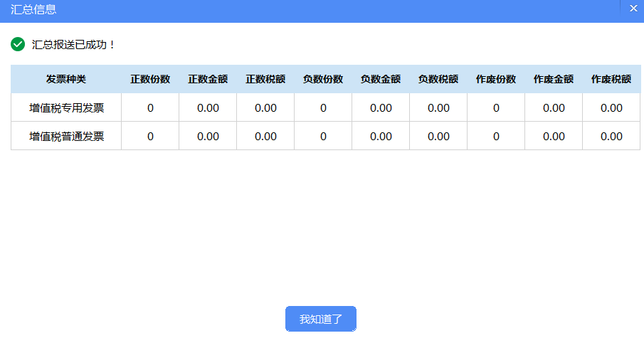Select the 负数份数 column header
Viewport: 644px width, 343px height.
click(x=323, y=79)
